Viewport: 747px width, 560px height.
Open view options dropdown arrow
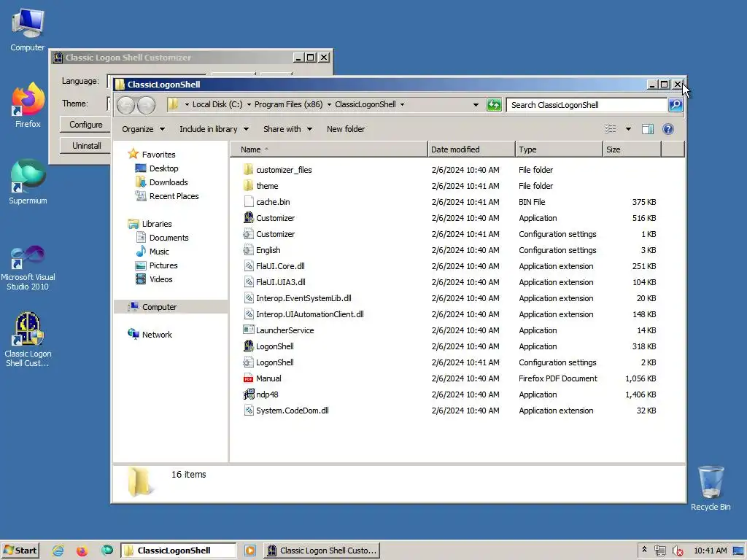coord(628,129)
